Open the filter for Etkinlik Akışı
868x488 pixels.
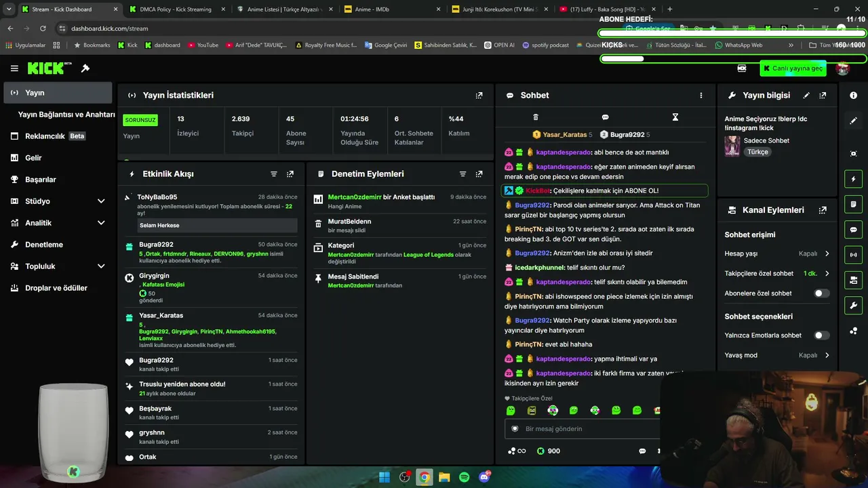pos(274,174)
